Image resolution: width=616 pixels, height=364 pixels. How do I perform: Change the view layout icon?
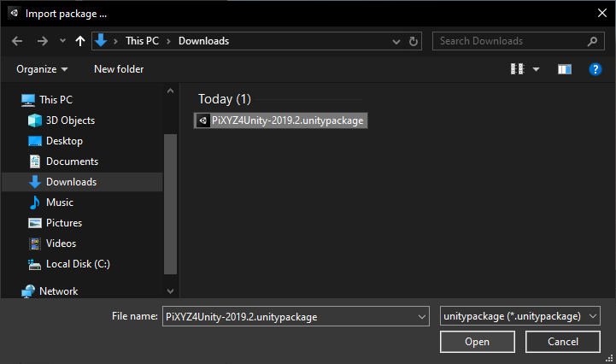click(518, 69)
